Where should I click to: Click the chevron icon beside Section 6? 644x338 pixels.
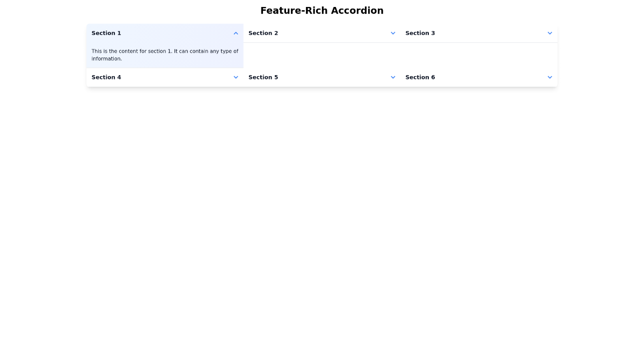pos(550,77)
